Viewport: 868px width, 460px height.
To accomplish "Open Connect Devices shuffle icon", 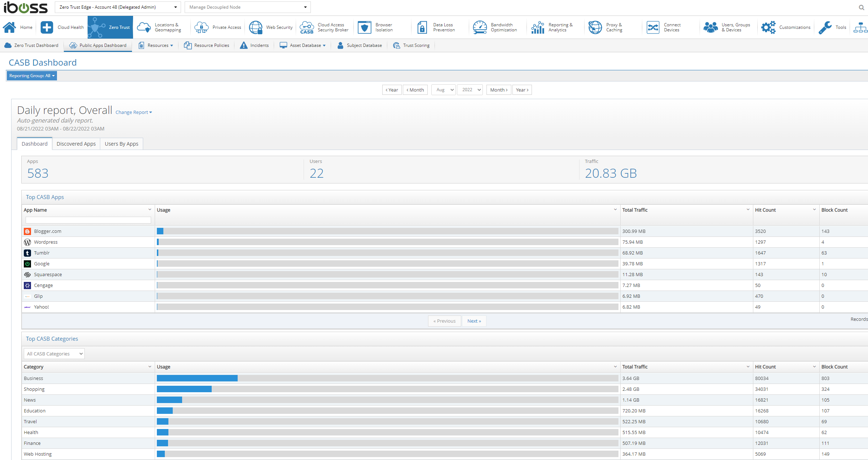I will click(653, 27).
